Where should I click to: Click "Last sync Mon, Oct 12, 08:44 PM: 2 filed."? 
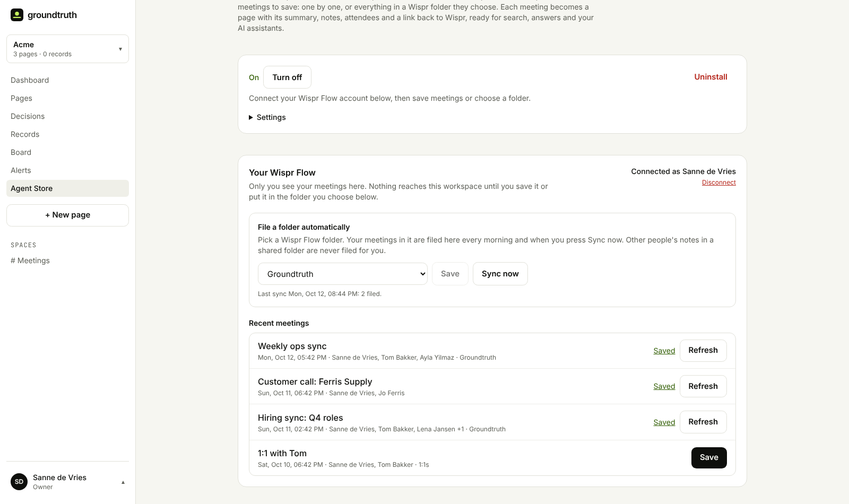tap(319, 294)
